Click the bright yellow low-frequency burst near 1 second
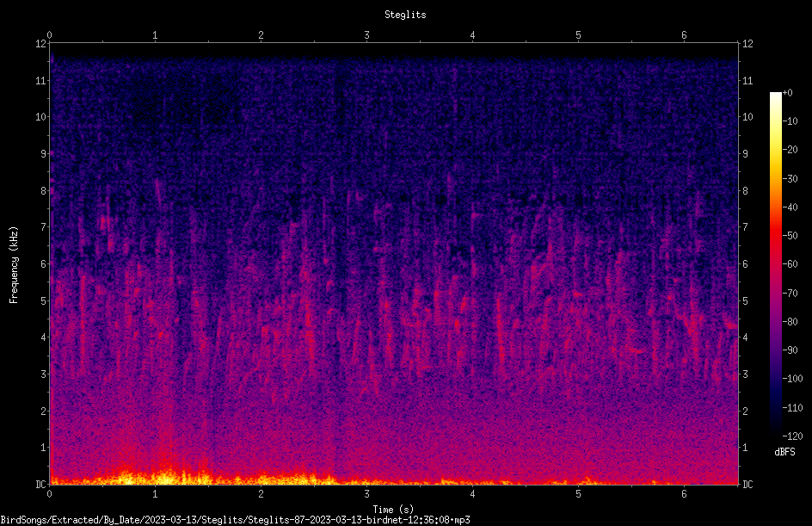 [x=164, y=476]
